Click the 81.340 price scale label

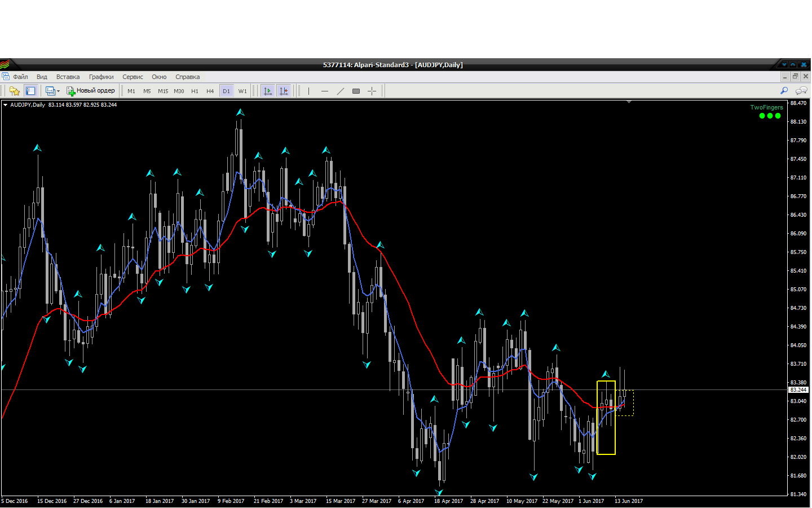798,494
